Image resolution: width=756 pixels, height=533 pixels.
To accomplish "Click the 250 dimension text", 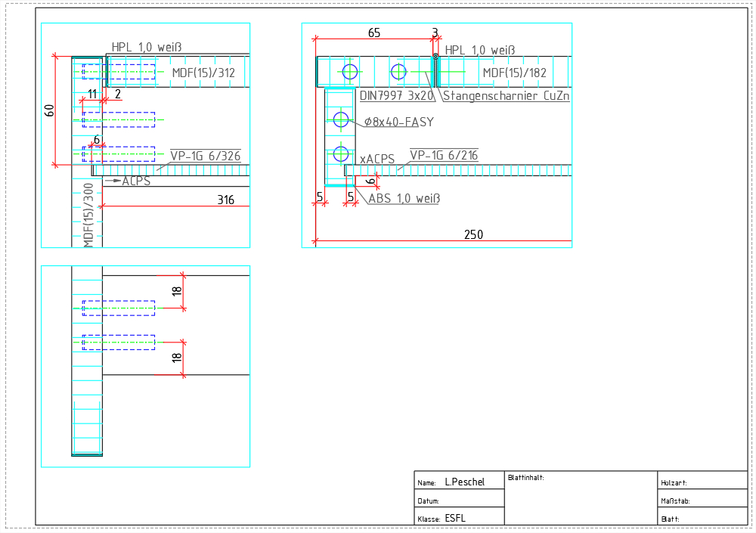I will 473,235.
